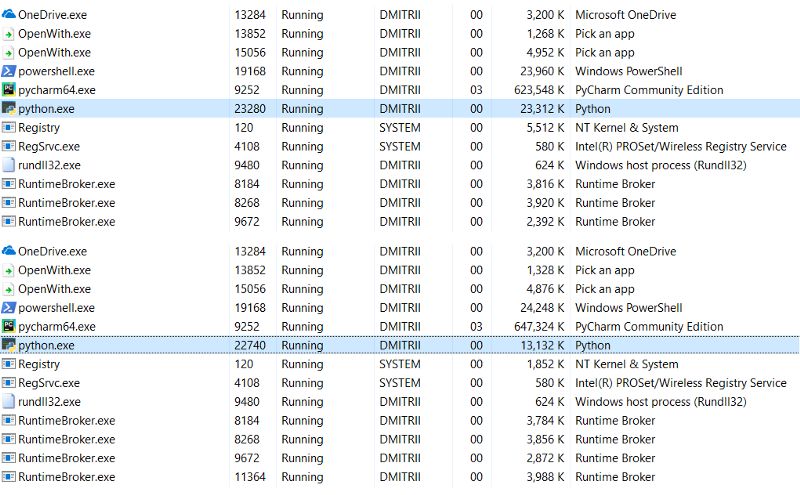This screenshot has width=800, height=495.
Task: Select the RuntimeBroker.exe row with PID 9672 in the lower list
Action: tap(400, 458)
